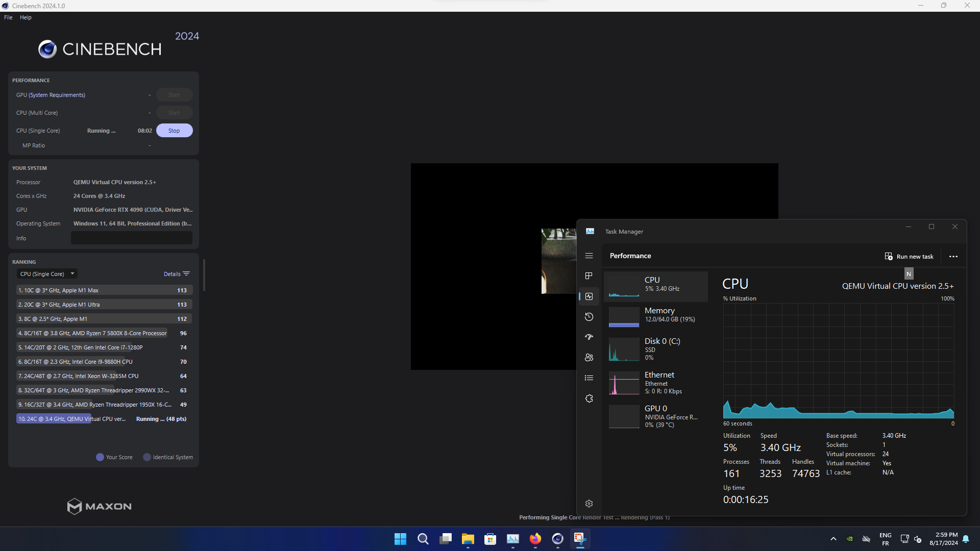Open Task Manager settings gear
This screenshot has height=551, width=980.
pos(589,504)
